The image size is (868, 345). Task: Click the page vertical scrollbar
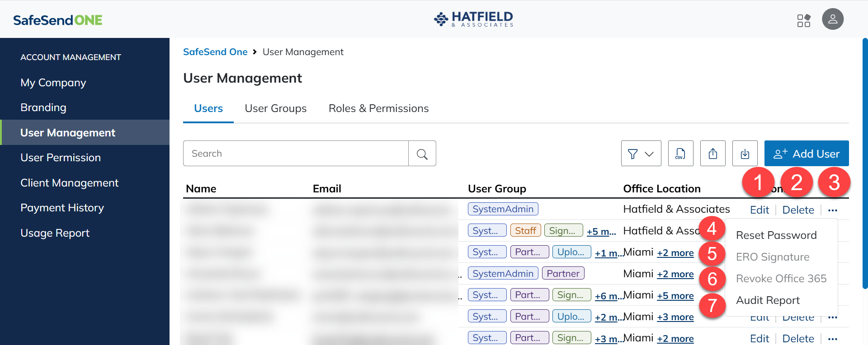pos(865,163)
